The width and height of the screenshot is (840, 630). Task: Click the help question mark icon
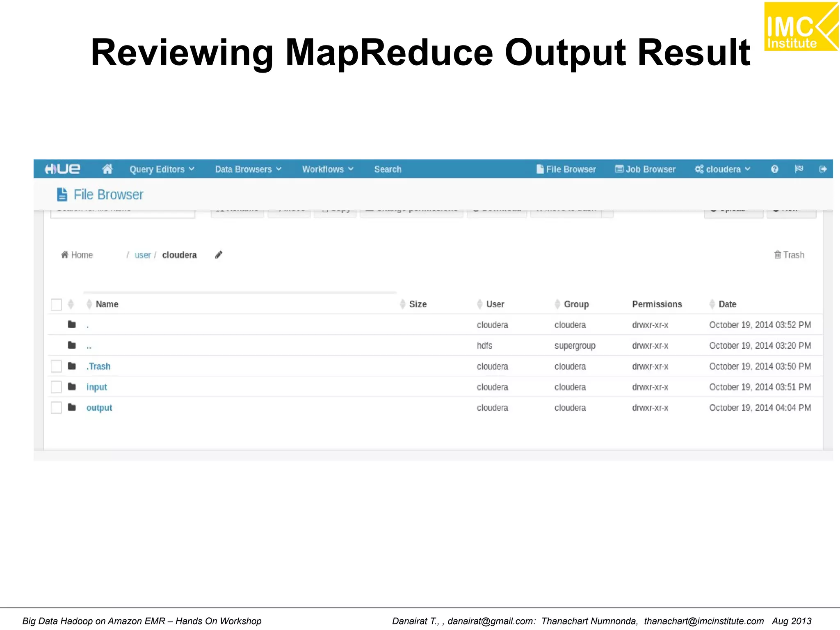pos(774,169)
